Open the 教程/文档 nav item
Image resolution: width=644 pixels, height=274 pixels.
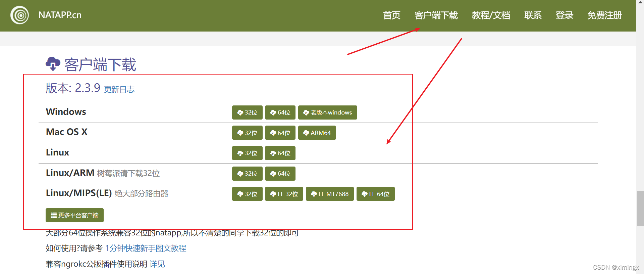coord(491,15)
